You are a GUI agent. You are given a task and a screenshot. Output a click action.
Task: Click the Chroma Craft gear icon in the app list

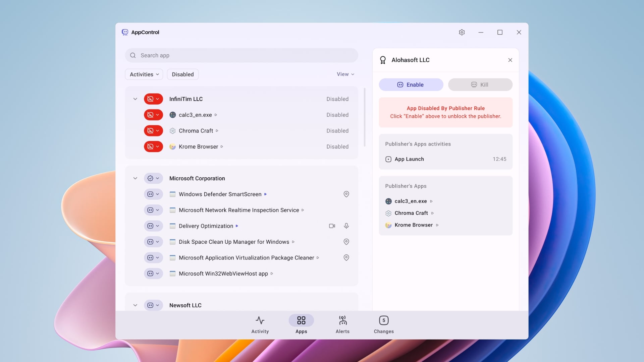click(x=173, y=131)
